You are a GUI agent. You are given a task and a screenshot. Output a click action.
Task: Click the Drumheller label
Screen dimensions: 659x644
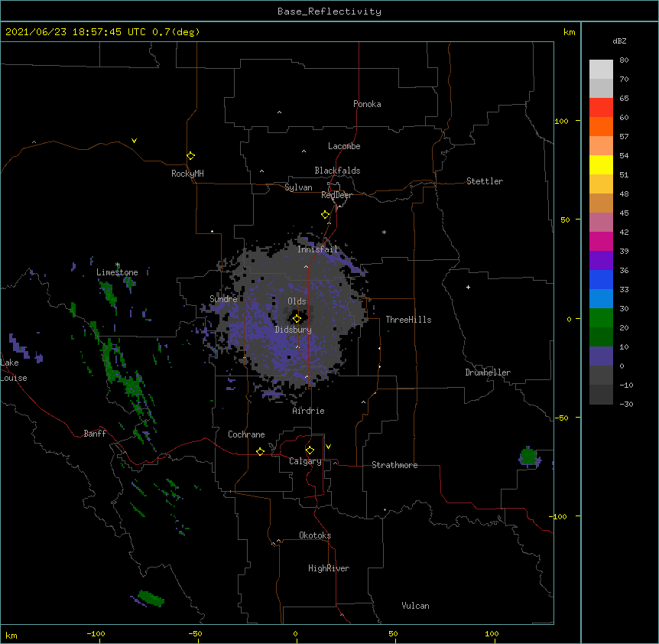click(488, 372)
